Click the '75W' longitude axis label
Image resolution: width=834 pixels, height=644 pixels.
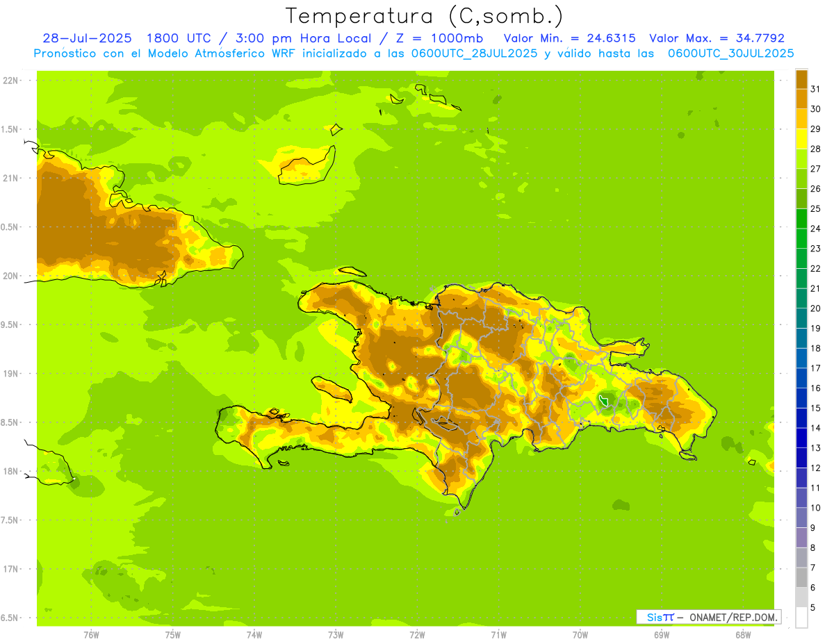coord(173,635)
